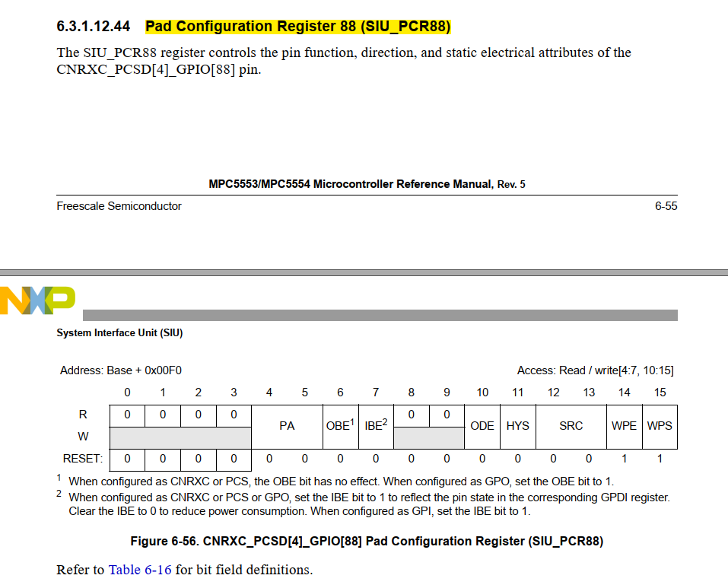
Task: Click the ODE register field
Action: (x=482, y=426)
